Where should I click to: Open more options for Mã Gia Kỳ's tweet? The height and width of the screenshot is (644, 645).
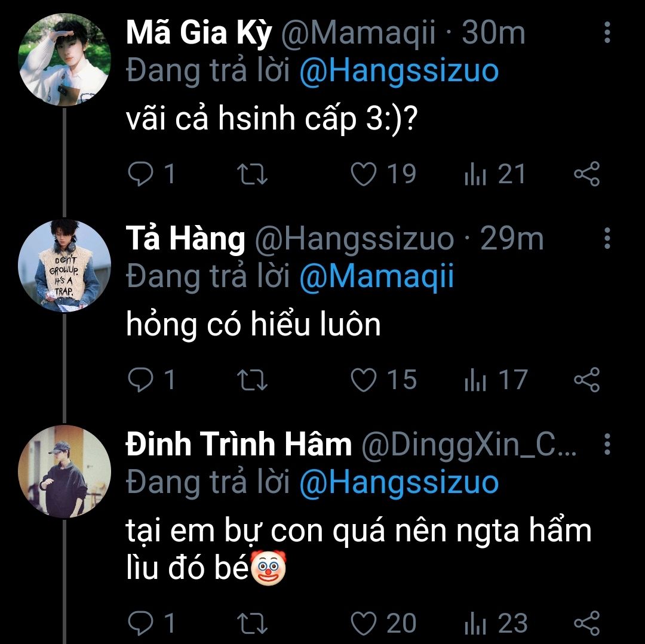(607, 33)
